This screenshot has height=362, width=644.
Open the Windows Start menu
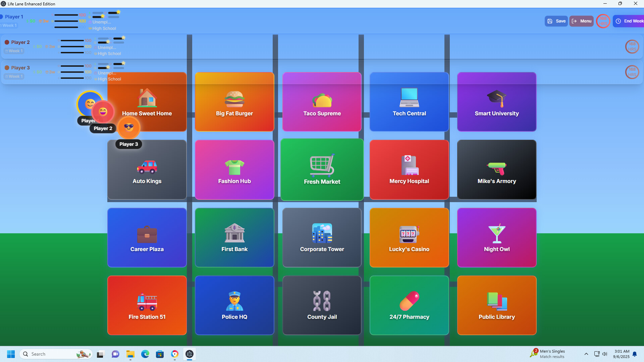(11, 354)
